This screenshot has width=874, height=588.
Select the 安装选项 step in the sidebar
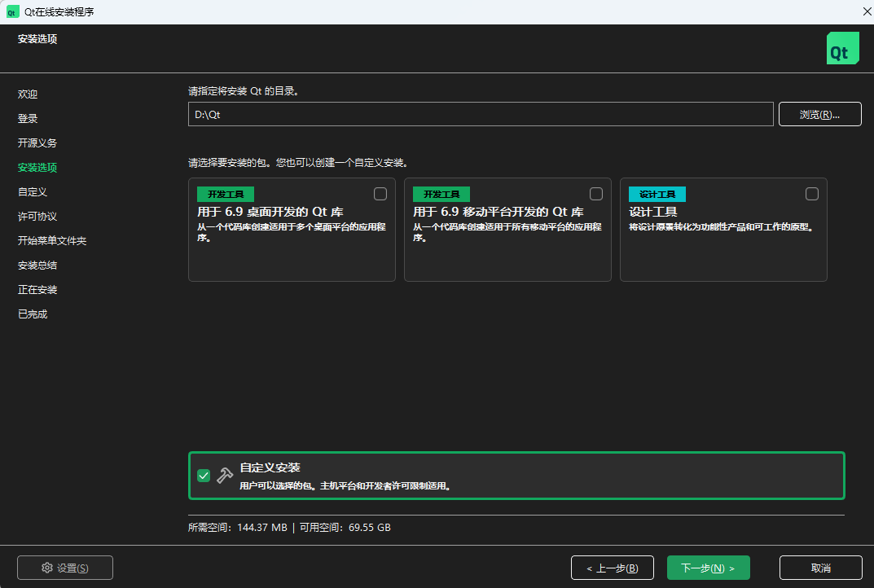coord(37,168)
